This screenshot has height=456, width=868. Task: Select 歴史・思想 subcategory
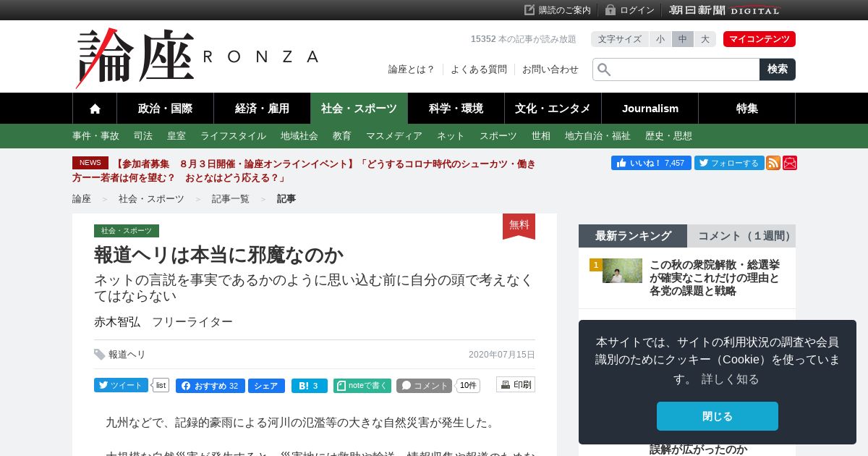668,136
